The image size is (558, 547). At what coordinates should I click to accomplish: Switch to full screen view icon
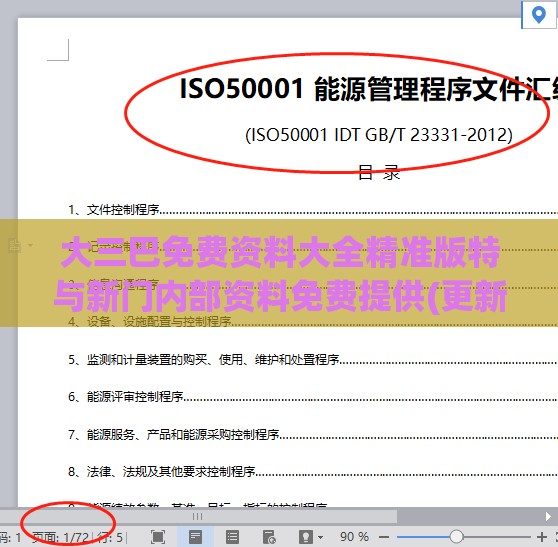click(158, 537)
